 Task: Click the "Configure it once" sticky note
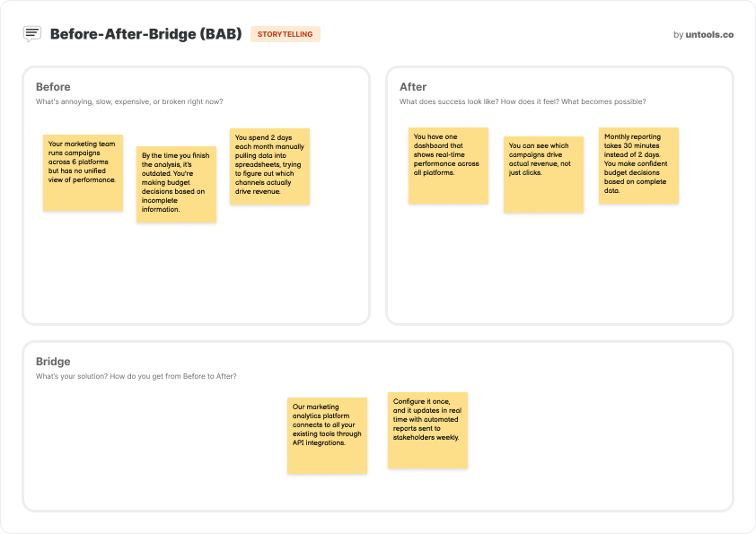coord(427,430)
